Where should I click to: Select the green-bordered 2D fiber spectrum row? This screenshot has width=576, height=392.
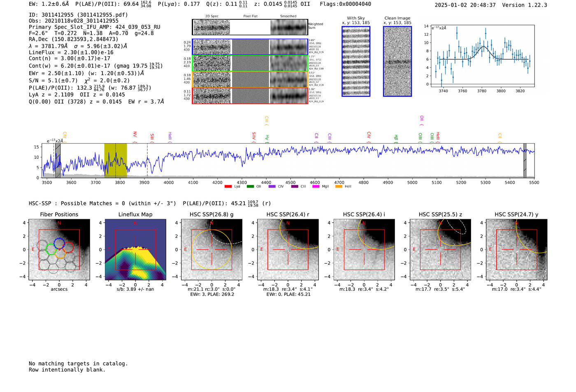250,63
